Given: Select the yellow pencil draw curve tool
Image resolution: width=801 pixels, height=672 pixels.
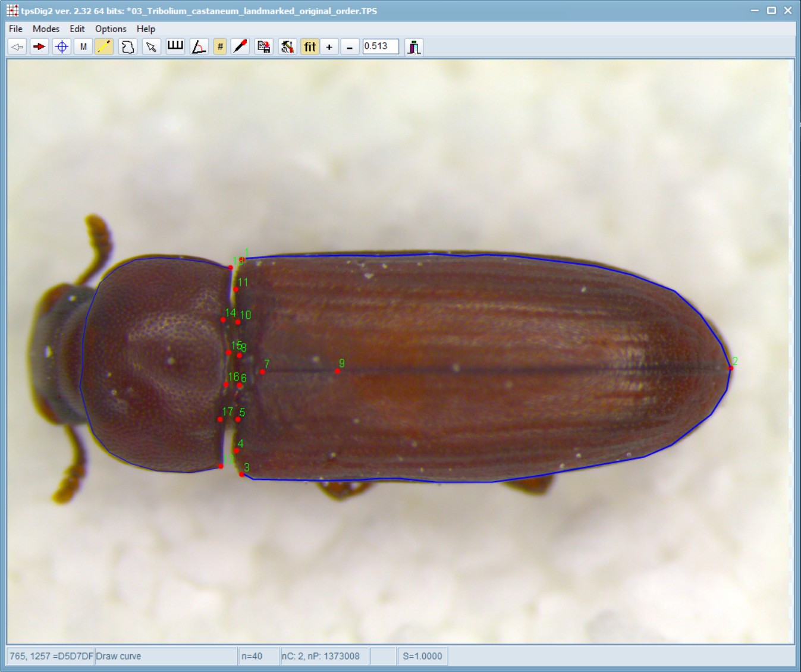Looking at the screenshot, I should [104, 46].
